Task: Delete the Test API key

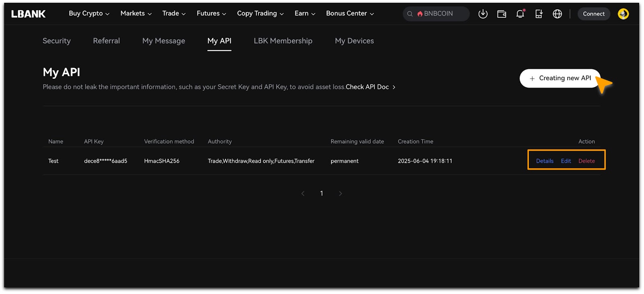Action: 586,161
